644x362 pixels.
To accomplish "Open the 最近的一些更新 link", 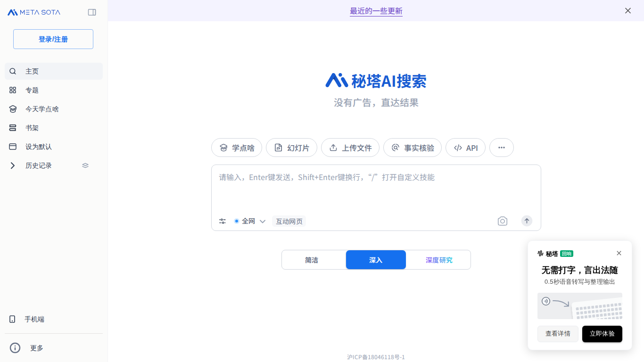I will point(376,11).
